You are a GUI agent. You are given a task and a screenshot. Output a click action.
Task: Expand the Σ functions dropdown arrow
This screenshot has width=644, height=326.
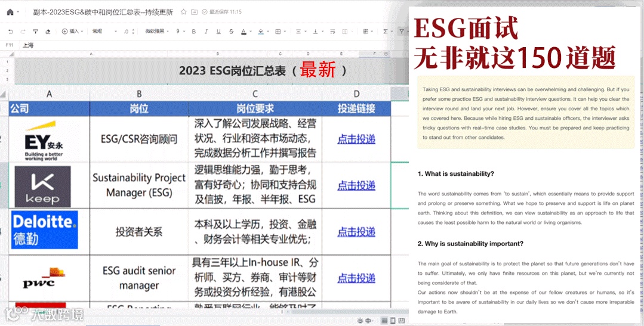[392, 32]
